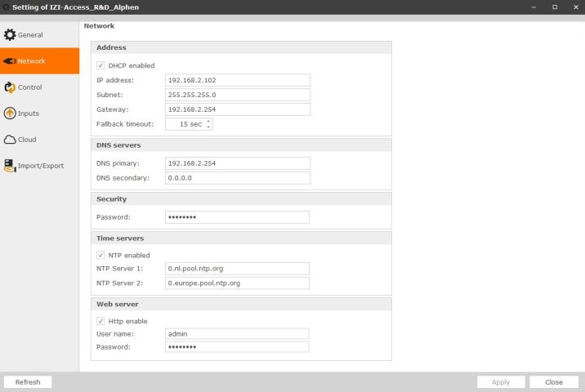Click the app icon in title bar
585x392 pixels.
pyautogui.click(x=6, y=7)
